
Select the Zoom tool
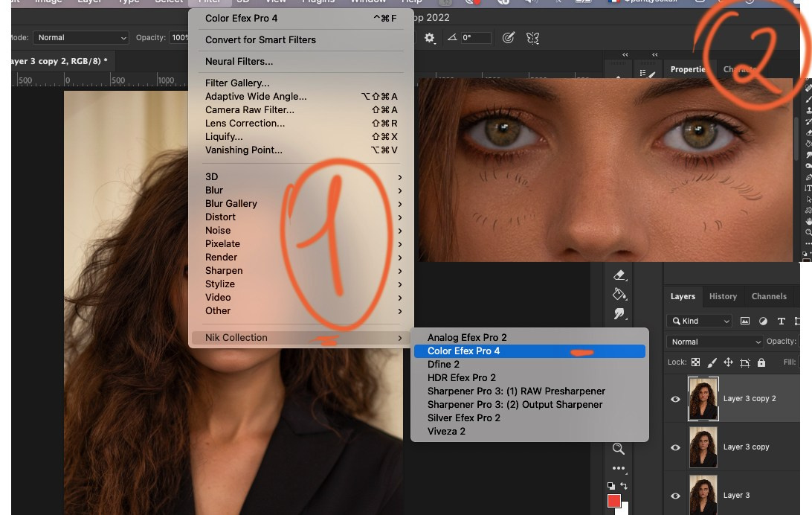pyautogui.click(x=619, y=449)
